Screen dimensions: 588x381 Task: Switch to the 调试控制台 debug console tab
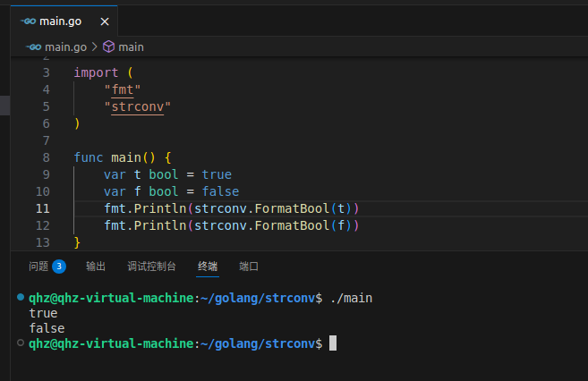click(151, 267)
